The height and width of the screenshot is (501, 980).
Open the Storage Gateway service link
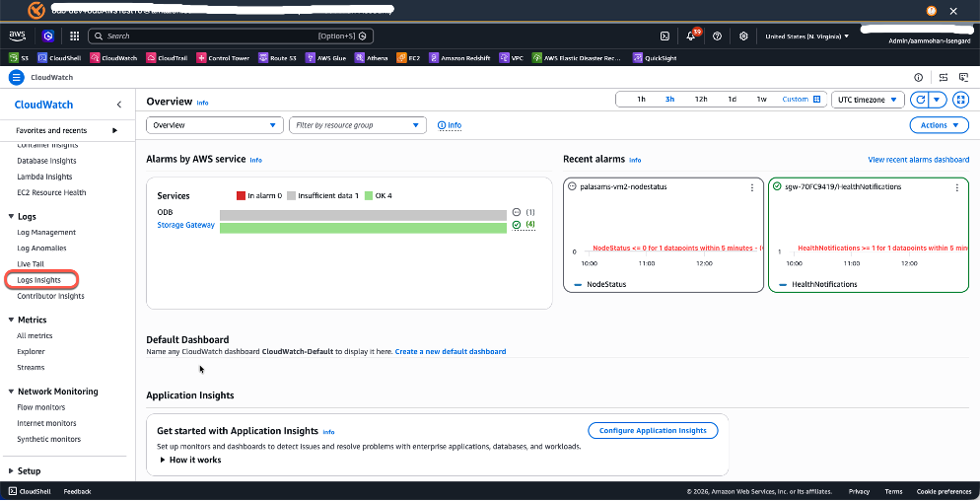[x=185, y=225]
